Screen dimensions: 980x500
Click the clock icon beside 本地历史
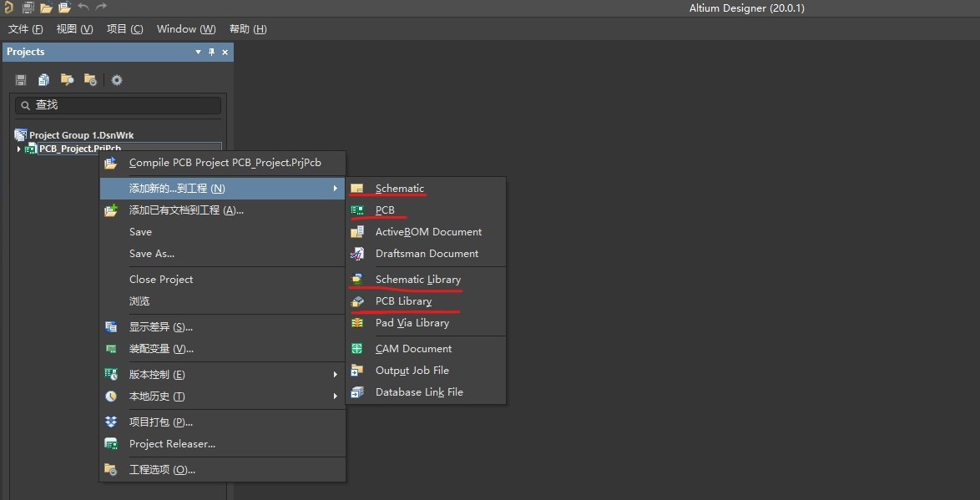coord(111,396)
